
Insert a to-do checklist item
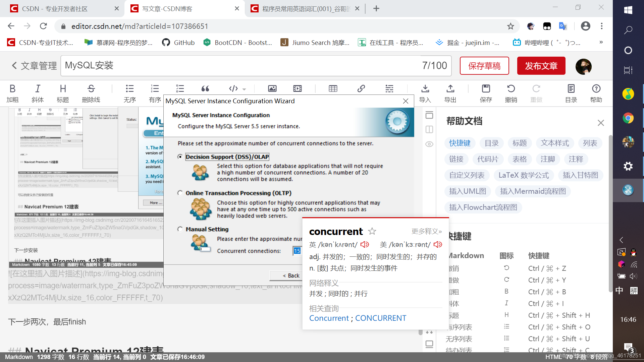click(x=180, y=88)
